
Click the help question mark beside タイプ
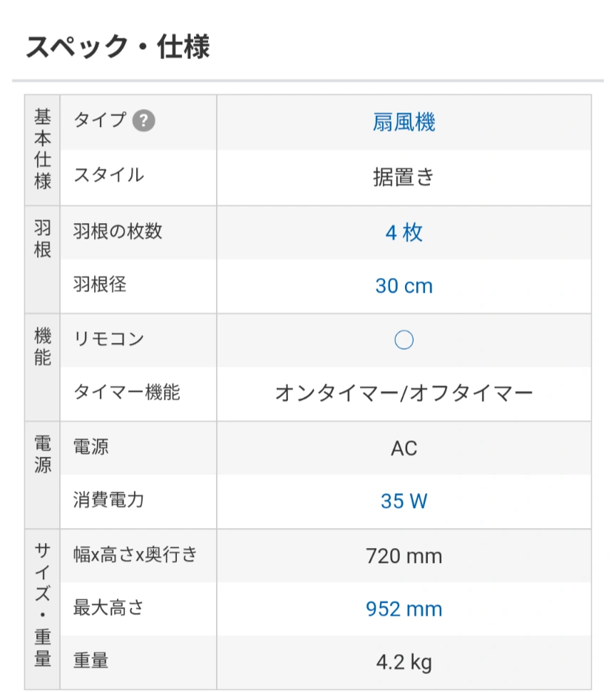144,121
